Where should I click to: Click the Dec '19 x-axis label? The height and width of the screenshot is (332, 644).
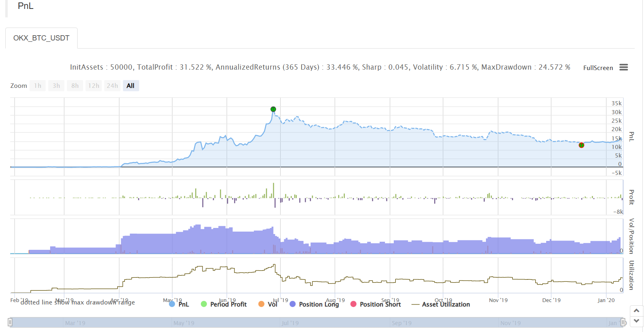[x=551, y=300]
